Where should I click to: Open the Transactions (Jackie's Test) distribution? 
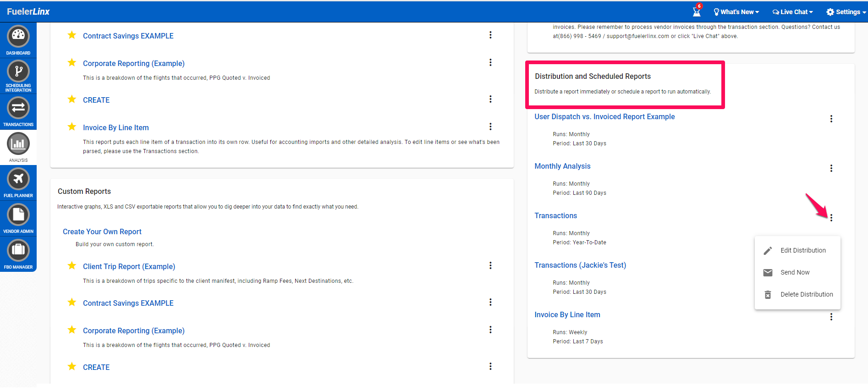coord(580,265)
